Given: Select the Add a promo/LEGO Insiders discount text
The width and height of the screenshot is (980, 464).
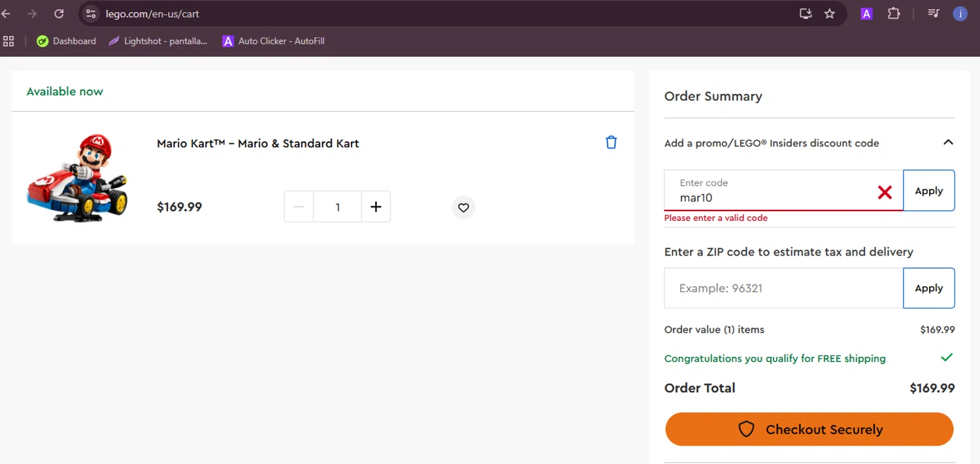Looking at the screenshot, I should pos(772,143).
